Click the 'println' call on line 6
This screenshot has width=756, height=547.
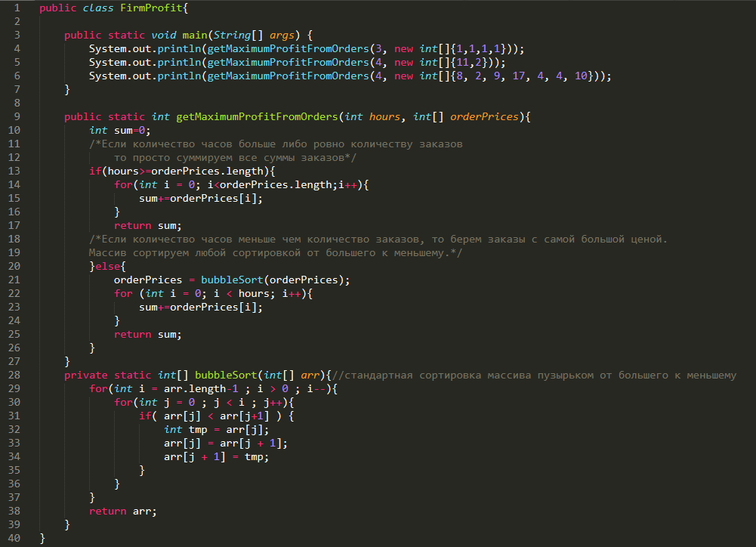pos(179,76)
